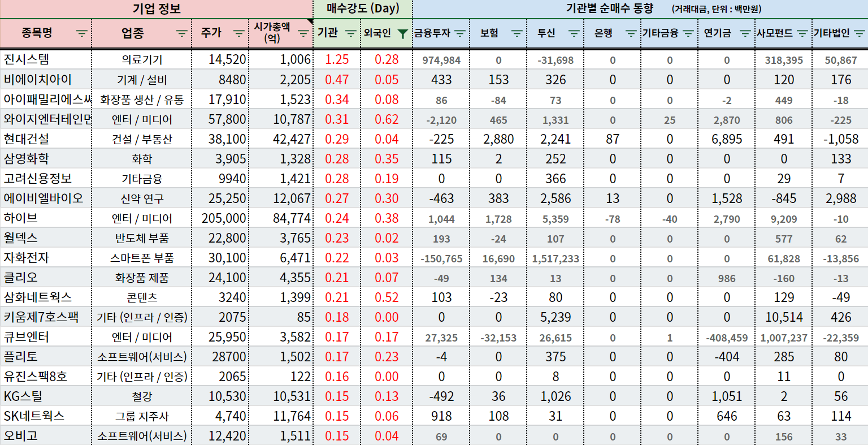Open the active 외국인 filter funnel icon

tap(402, 33)
